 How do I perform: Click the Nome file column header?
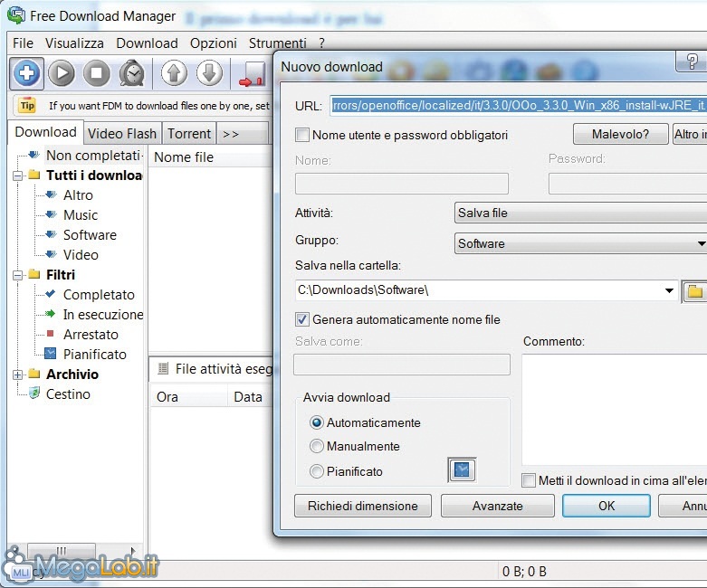tap(211, 157)
